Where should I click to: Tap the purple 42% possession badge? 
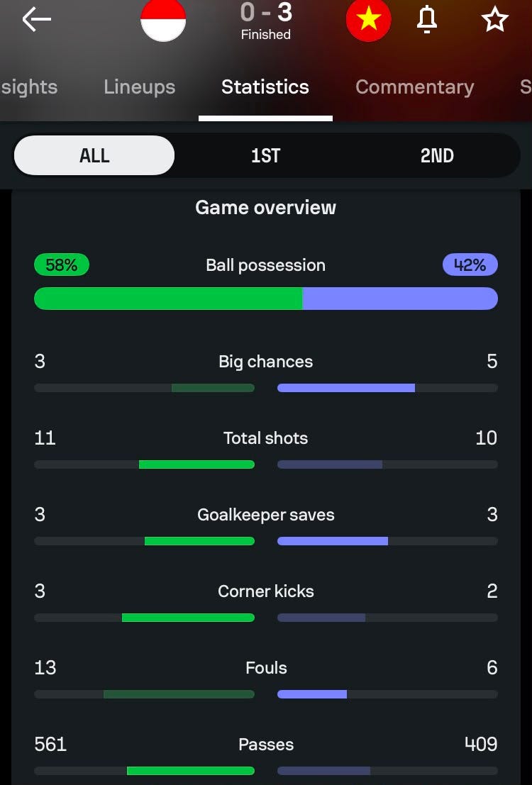470,265
